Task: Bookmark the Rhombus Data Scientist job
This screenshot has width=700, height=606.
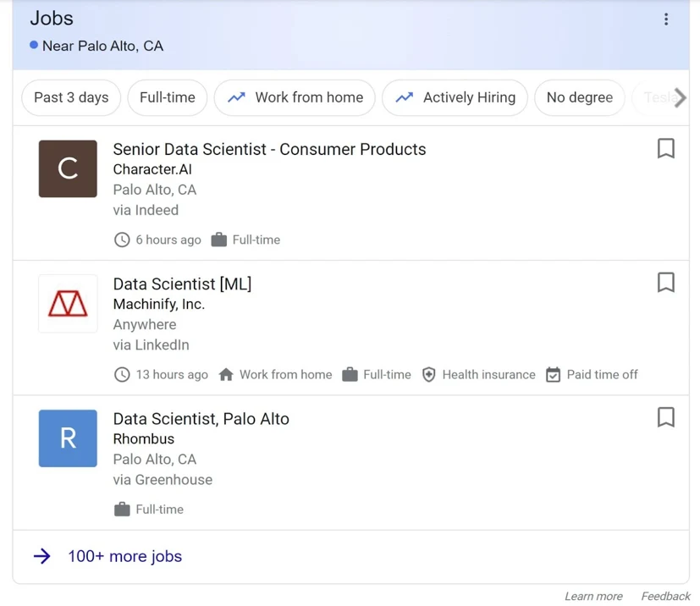Action: pyautogui.click(x=666, y=417)
